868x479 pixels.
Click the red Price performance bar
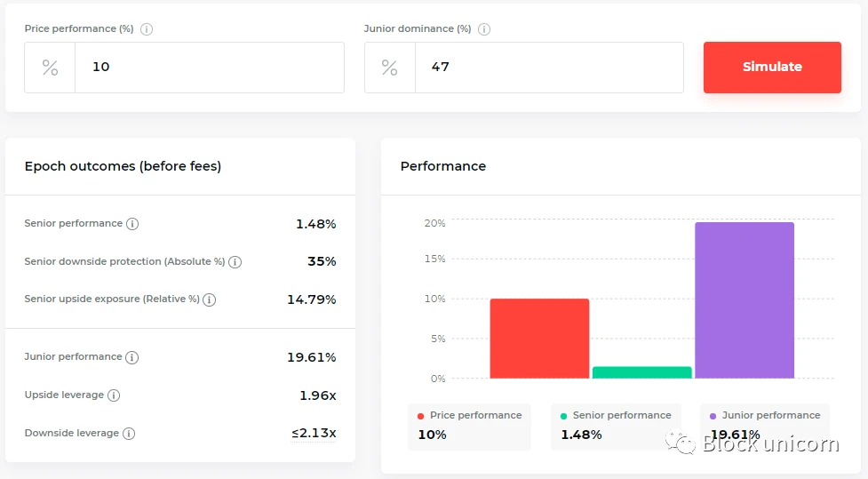pyautogui.click(x=539, y=339)
